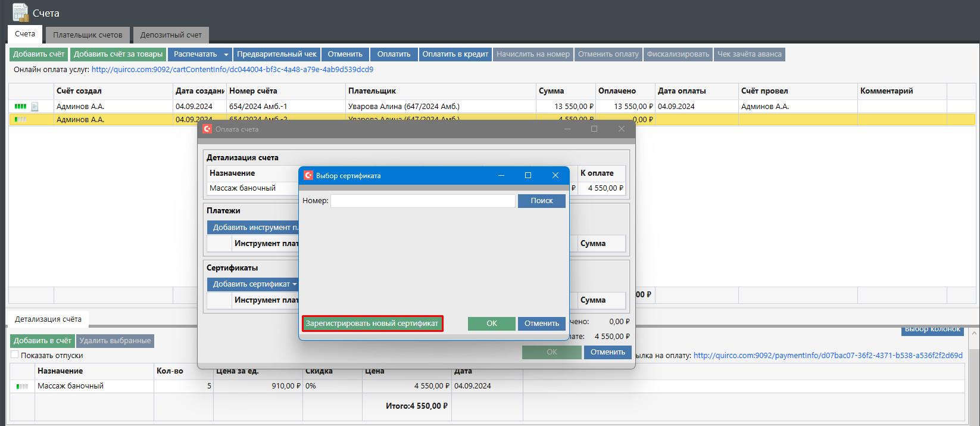Open the online payment cartContentInfo link
Image resolution: width=980 pixels, height=426 pixels.
tap(232, 70)
